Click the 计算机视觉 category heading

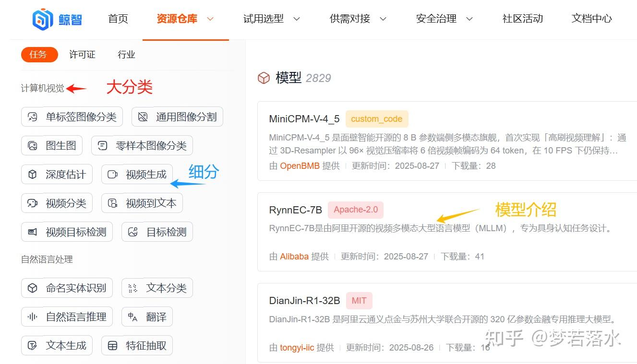(43, 89)
